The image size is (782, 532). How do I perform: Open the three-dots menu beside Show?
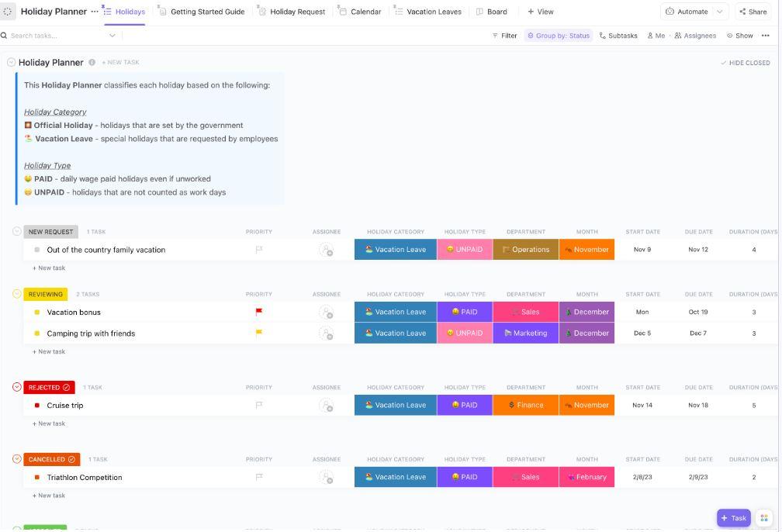(766, 36)
